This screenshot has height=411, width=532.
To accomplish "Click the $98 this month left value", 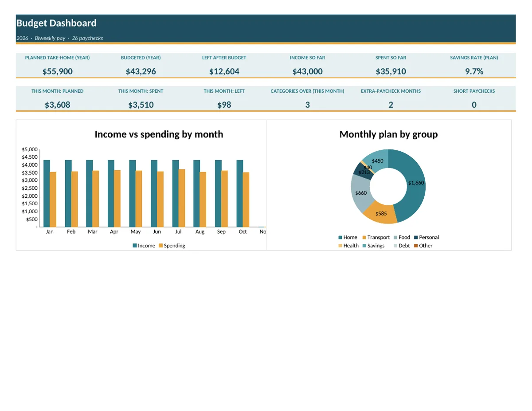I will tap(224, 105).
